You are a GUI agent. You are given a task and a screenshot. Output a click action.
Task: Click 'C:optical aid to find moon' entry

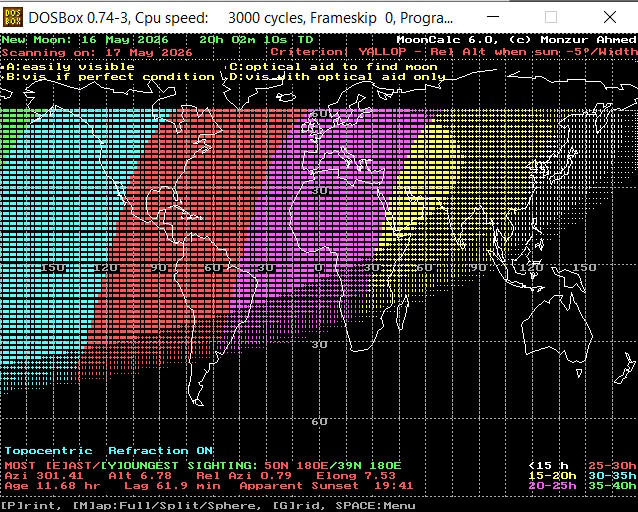point(333,67)
